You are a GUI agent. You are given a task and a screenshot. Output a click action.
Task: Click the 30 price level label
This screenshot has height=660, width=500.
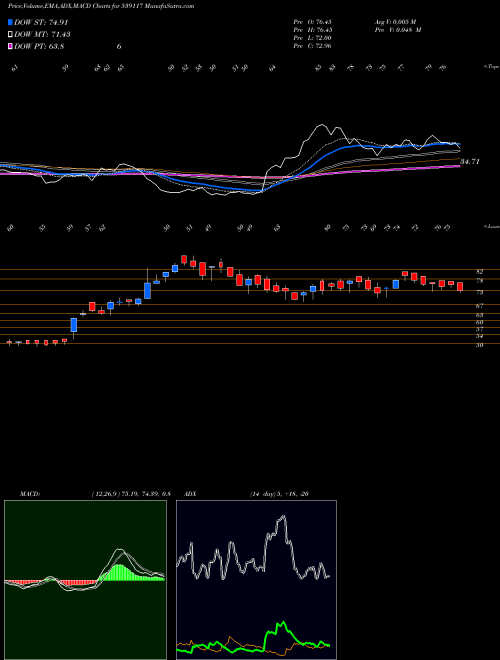pyautogui.click(x=479, y=345)
